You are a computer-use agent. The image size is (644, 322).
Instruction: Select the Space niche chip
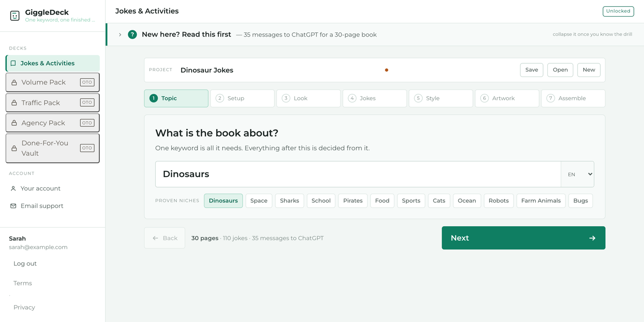click(x=259, y=201)
